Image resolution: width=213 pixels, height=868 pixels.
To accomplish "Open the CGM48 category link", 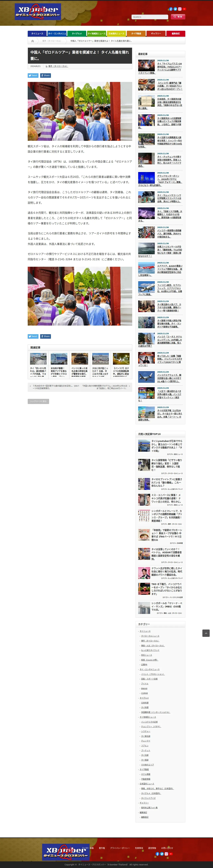I will (x=144, y=693).
